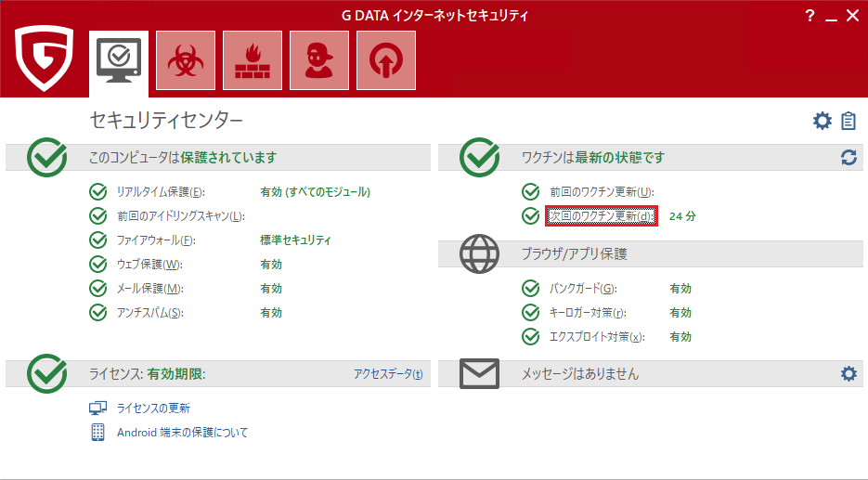Viewport: 868px width, 480px height.
Task: Open ウェブ保護(W) options
Action: point(149,265)
